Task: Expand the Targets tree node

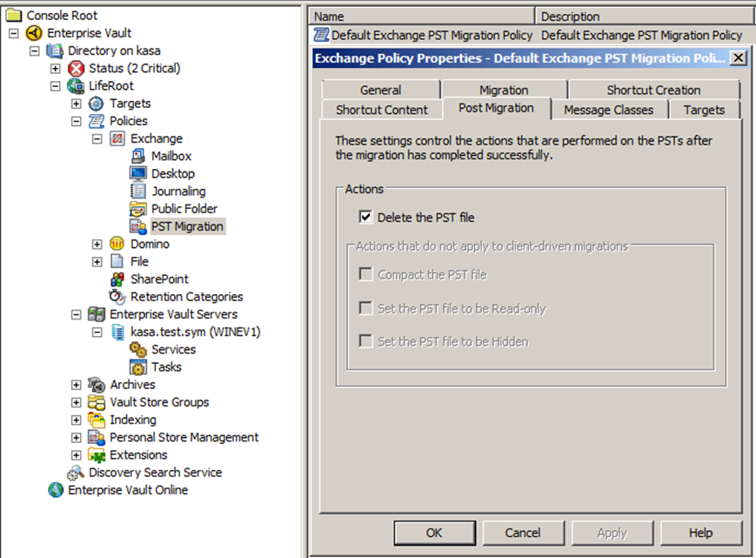Action: [77, 104]
